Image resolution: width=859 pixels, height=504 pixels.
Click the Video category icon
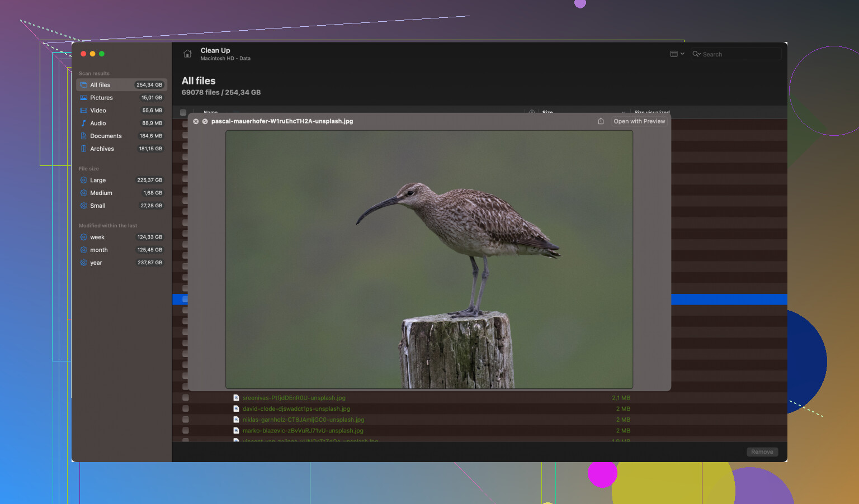pyautogui.click(x=83, y=111)
